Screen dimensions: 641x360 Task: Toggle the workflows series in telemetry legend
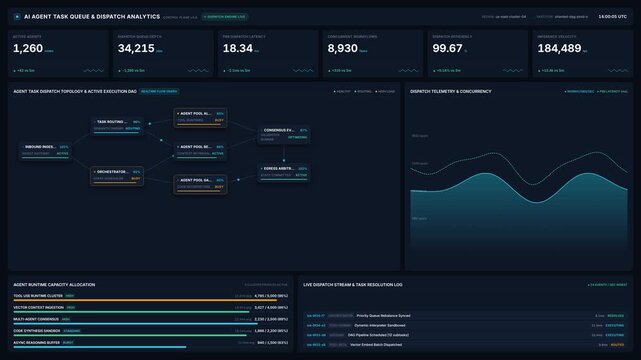tap(579, 92)
